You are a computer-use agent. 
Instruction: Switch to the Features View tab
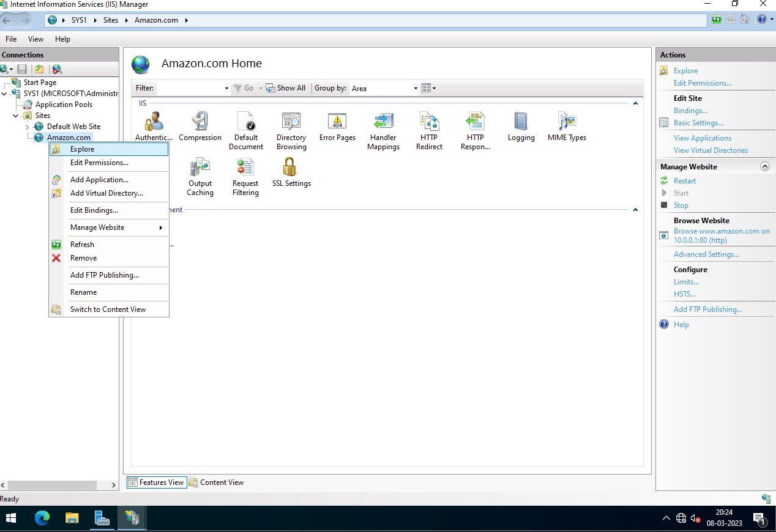[155, 482]
